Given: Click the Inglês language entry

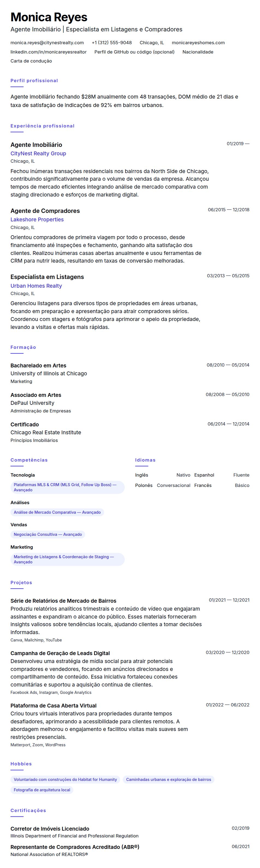Looking at the screenshot, I should point(163,475).
